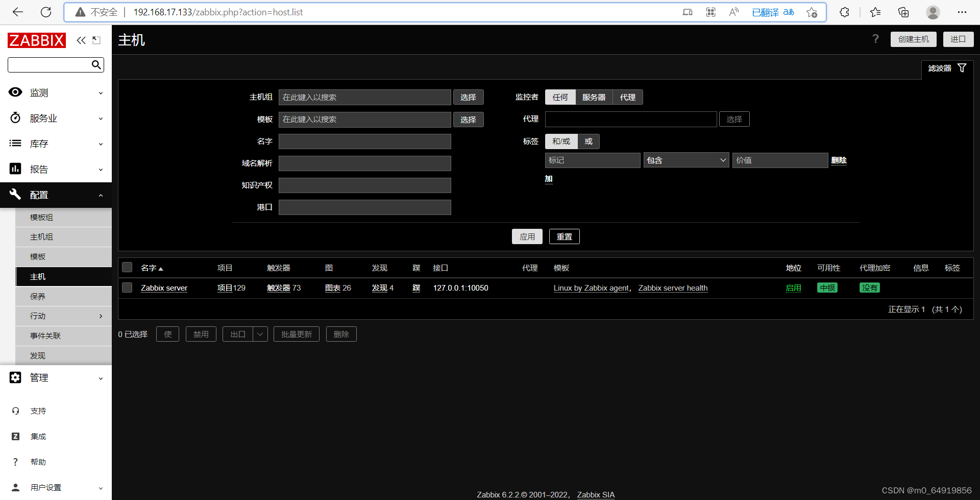This screenshot has width=980, height=500.
Task: Open the 包含 tag operator dropdown
Action: click(686, 160)
